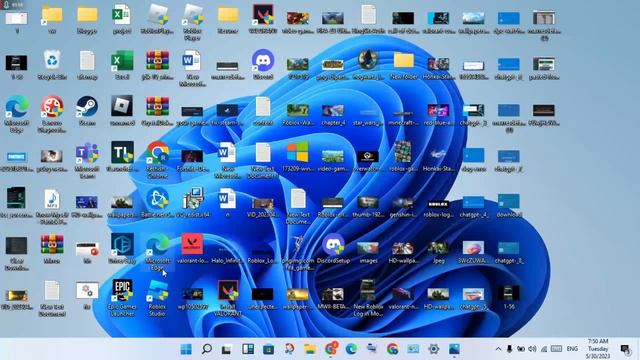The image size is (640, 360).
Task: Click the microphone tray icon
Action: click(509, 349)
